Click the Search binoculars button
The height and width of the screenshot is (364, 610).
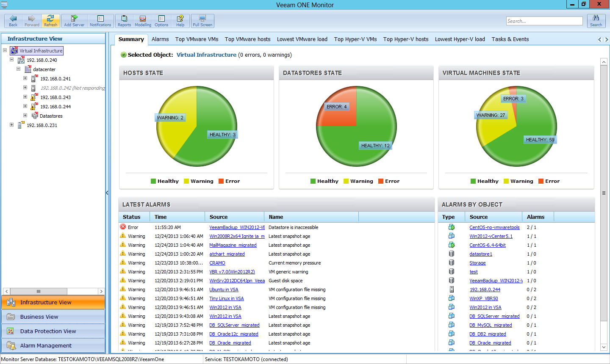(596, 21)
